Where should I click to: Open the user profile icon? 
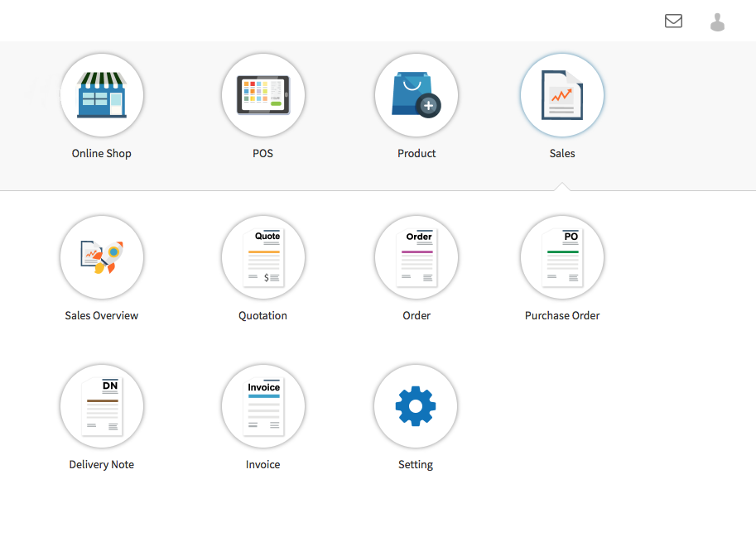(x=717, y=22)
